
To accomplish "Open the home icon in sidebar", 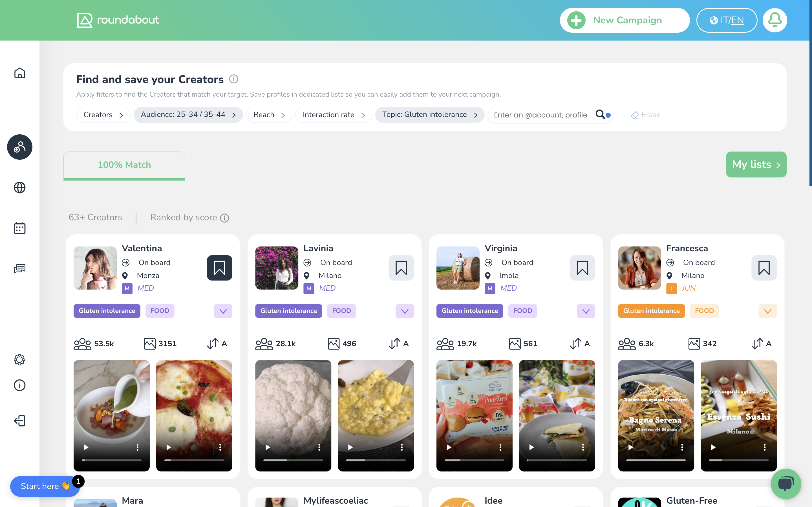I will tap(19, 73).
